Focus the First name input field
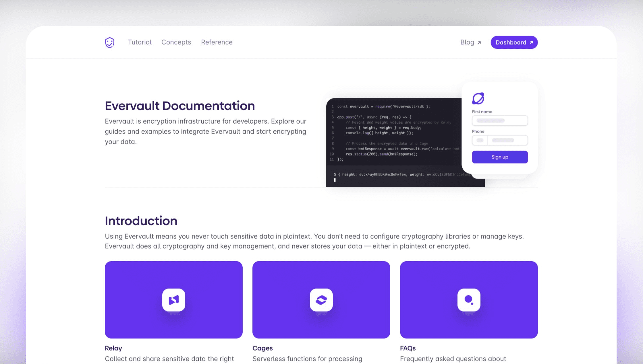This screenshot has height=364, width=643. [500, 120]
